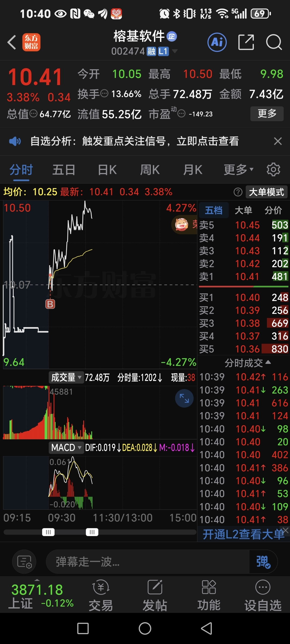Open the 成交量 indicator dropdown
The image size is (290, 644).
66,377
